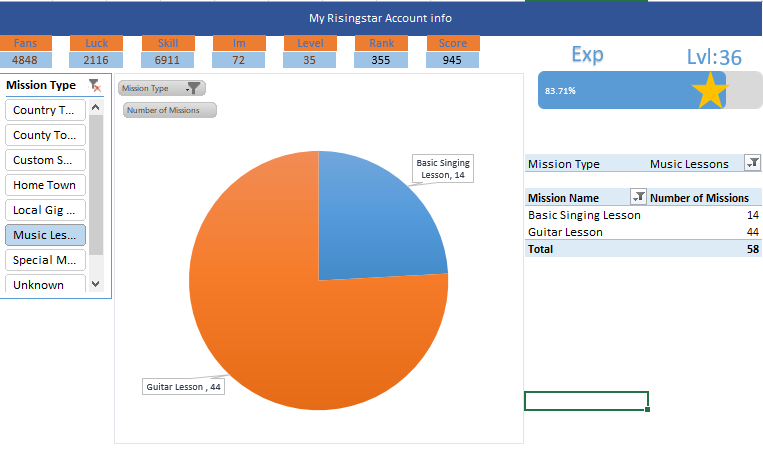763x460 pixels.
Task: Click the Basic Singing Lesson count 14
Action: point(753,215)
